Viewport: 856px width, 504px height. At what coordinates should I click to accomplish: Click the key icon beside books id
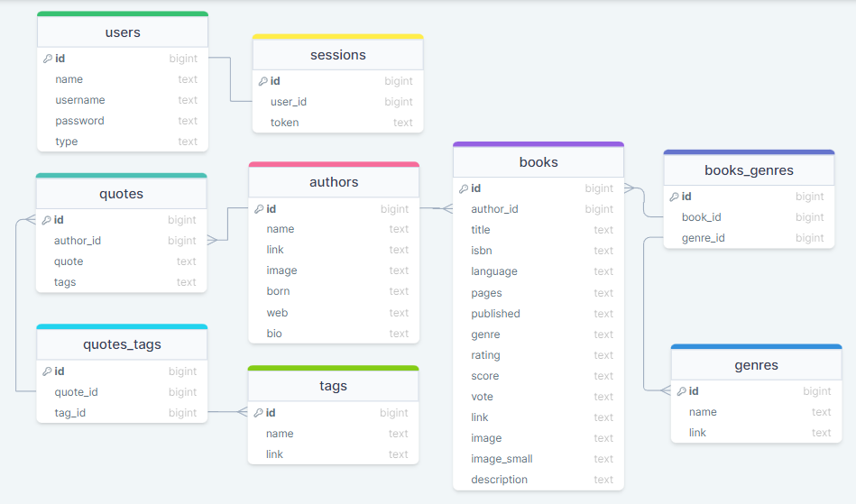tap(464, 188)
